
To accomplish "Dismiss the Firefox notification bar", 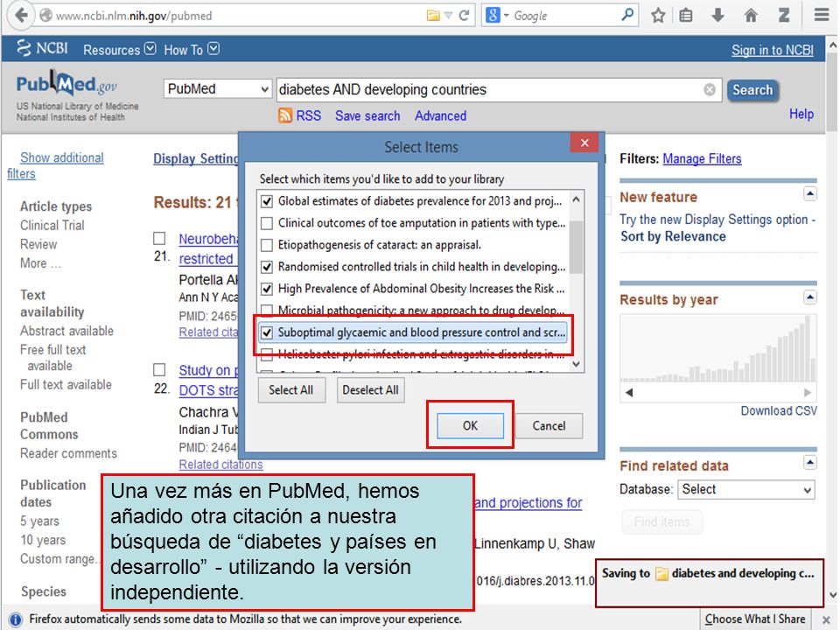I will point(826,619).
